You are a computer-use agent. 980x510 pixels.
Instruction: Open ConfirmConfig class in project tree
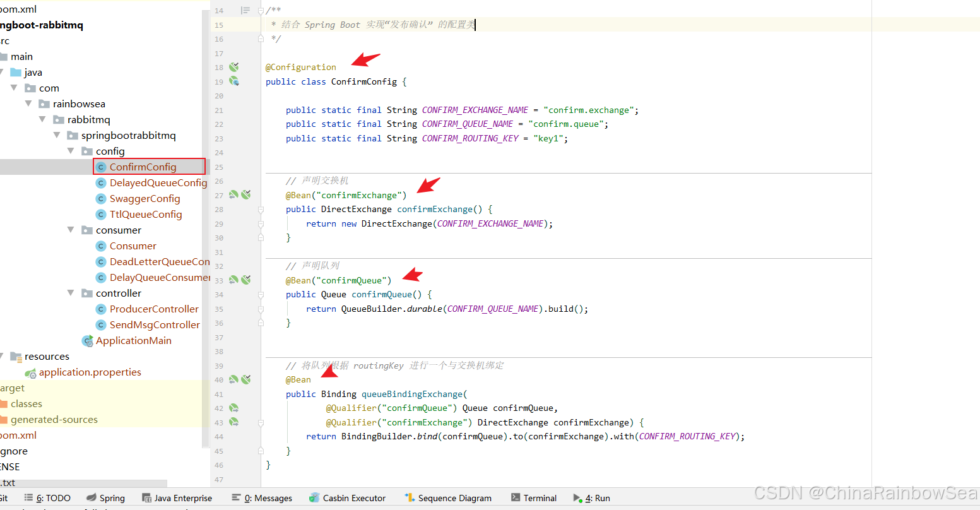click(x=143, y=167)
